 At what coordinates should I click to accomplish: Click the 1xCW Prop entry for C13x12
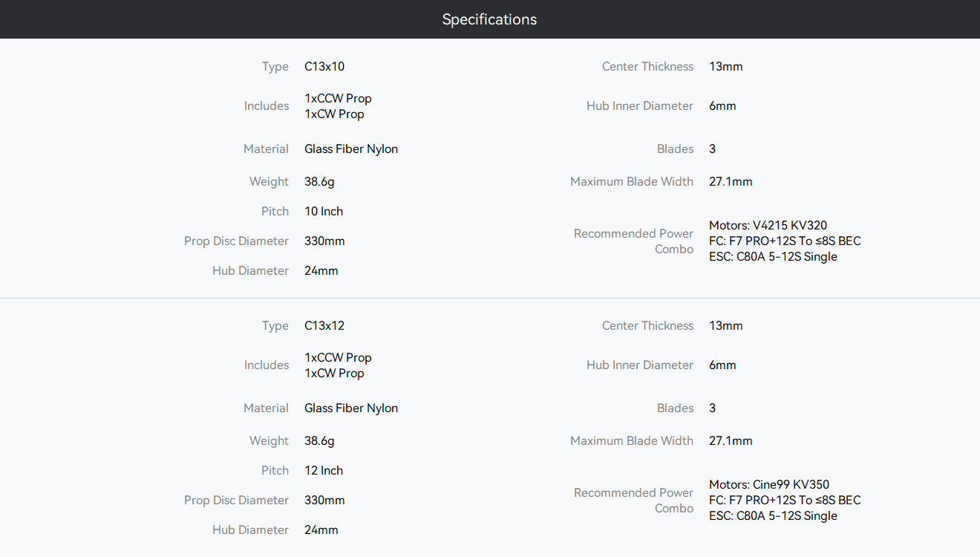click(x=334, y=373)
